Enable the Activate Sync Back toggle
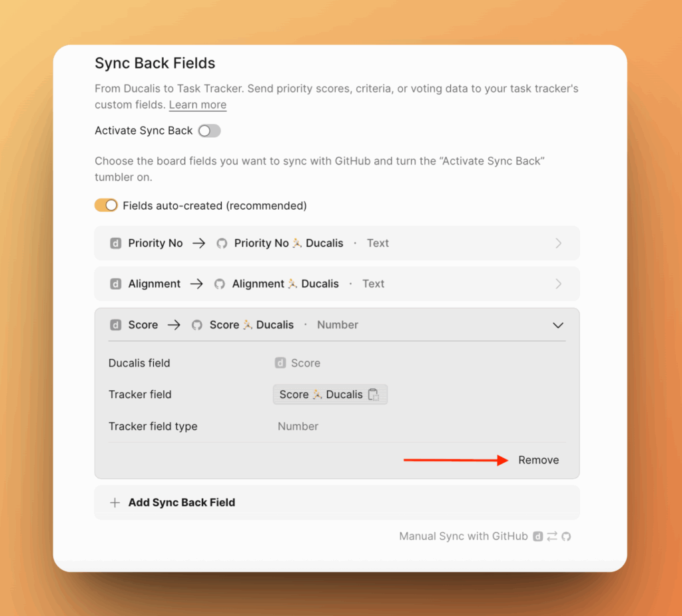Viewport: 682px width, 616px height. [x=209, y=131]
